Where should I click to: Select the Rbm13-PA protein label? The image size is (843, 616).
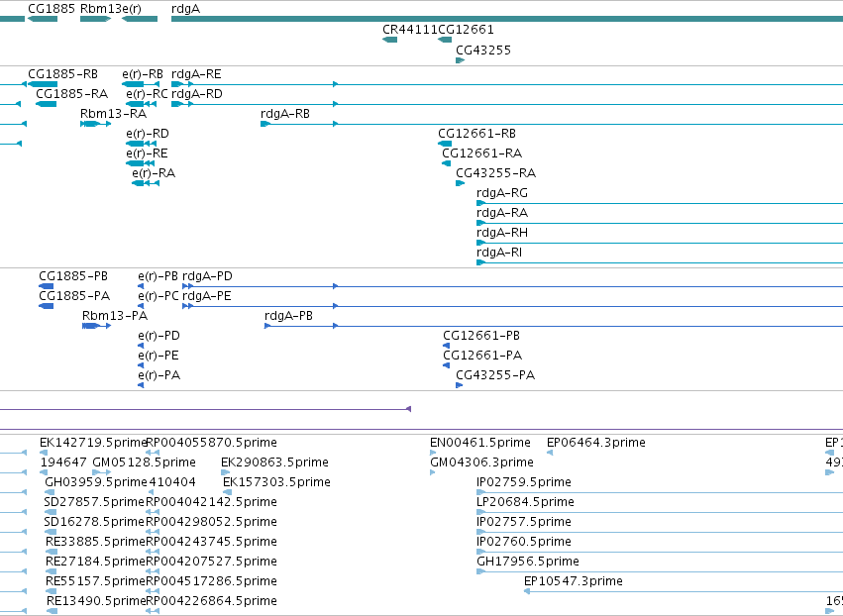[115, 316]
